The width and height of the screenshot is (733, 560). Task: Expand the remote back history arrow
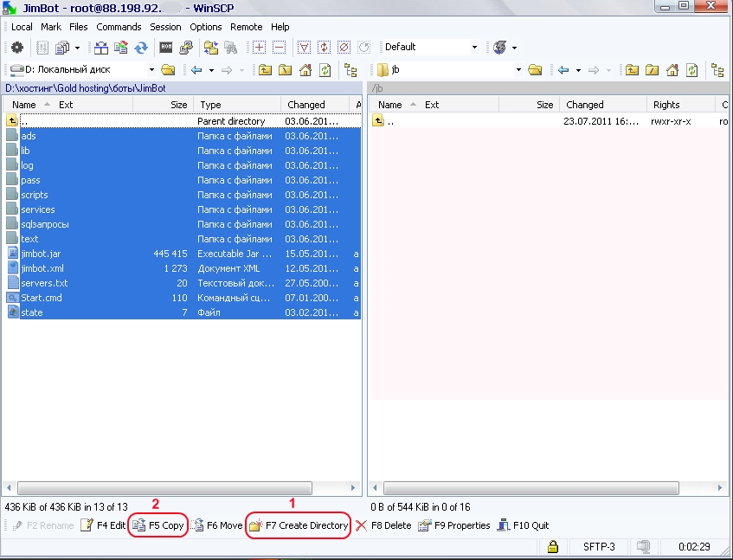coord(578,70)
